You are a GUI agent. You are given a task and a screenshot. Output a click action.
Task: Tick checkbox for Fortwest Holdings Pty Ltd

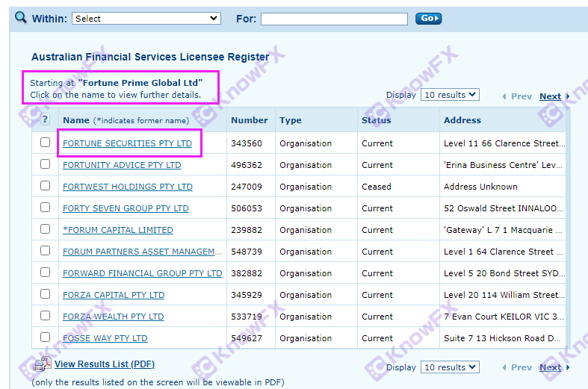coord(45,186)
